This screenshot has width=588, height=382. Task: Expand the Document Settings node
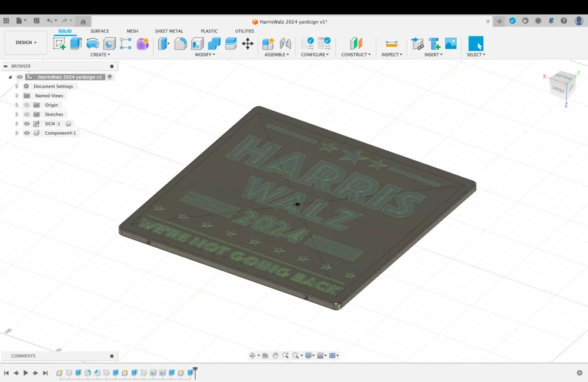(17, 87)
